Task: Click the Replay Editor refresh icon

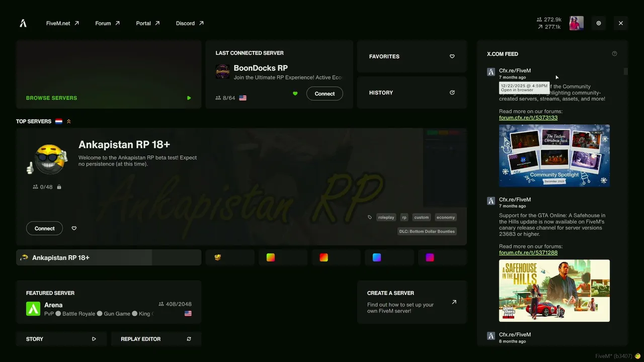Action: [x=189, y=339]
